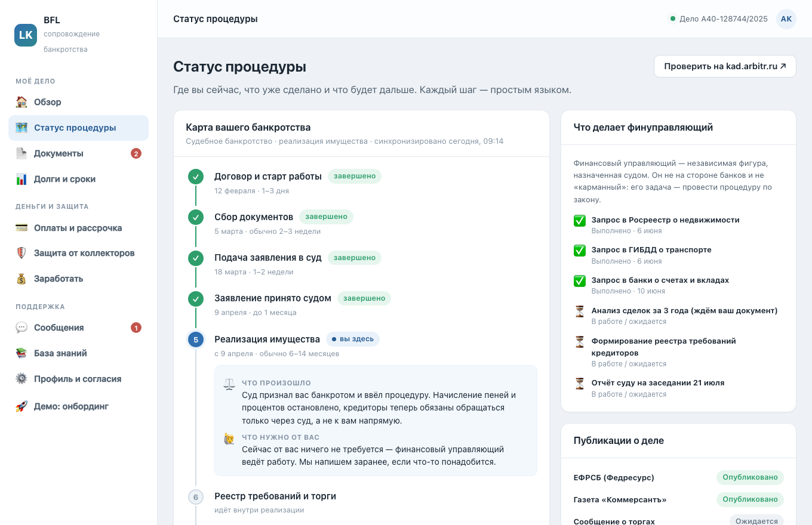The image size is (812, 525).
Task: Click the Что делает финуправляющий heading
Action: coord(643,128)
